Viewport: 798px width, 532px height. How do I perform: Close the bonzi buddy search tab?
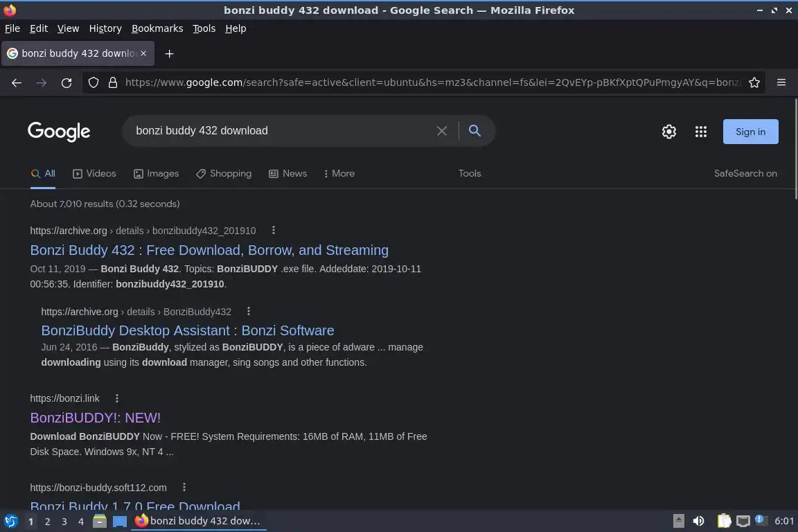pyautogui.click(x=143, y=53)
